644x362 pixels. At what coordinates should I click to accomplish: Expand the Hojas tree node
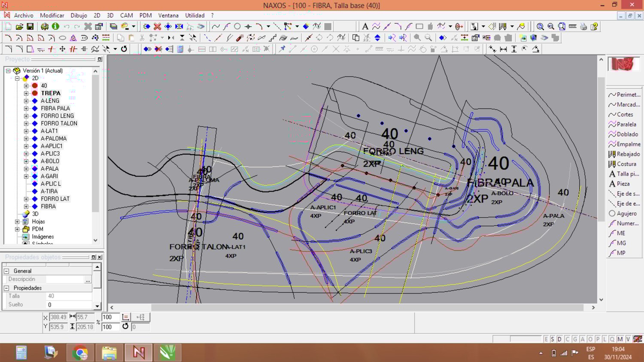pyautogui.click(x=17, y=222)
